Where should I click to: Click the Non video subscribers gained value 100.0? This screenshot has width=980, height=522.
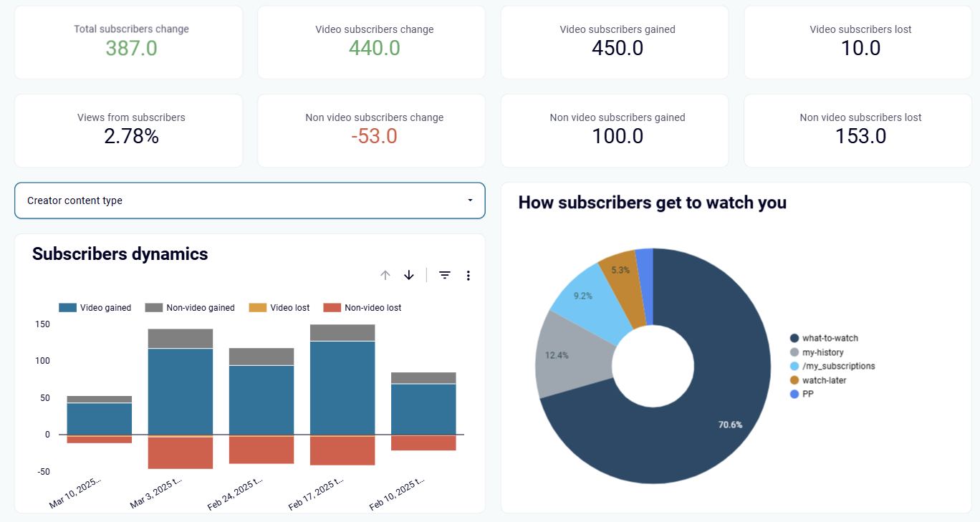tap(618, 136)
